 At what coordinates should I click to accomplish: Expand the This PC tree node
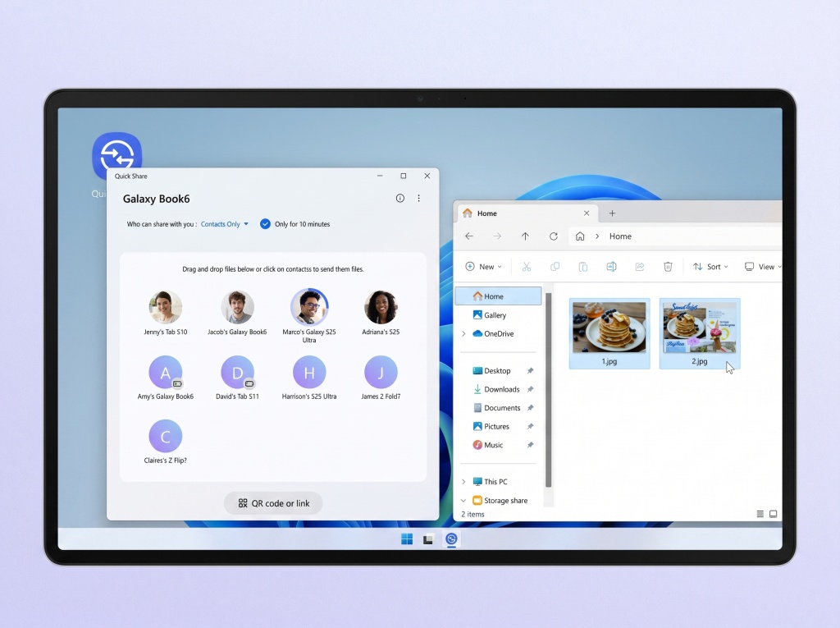(463, 482)
